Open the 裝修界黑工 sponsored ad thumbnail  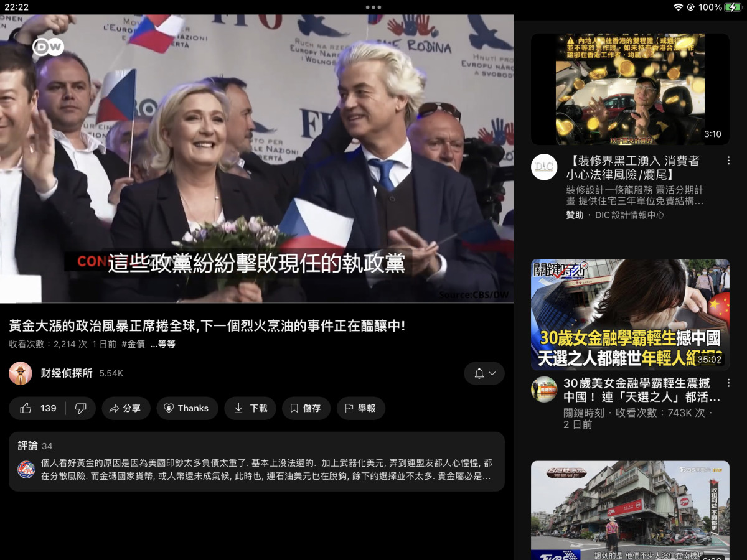[x=630, y=89]
